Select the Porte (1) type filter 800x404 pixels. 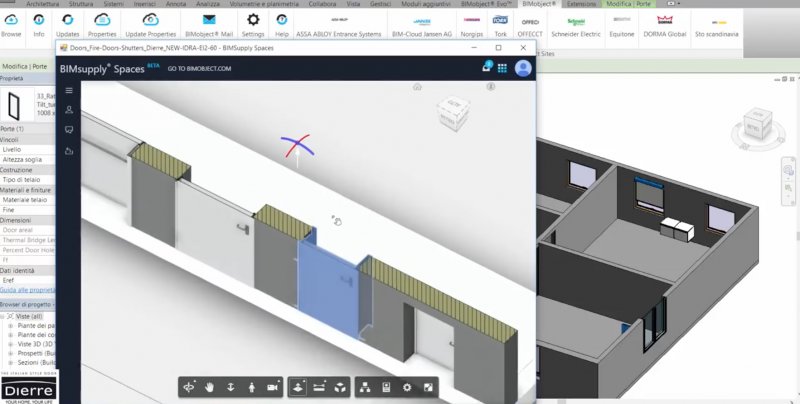[x=28, y=129]
